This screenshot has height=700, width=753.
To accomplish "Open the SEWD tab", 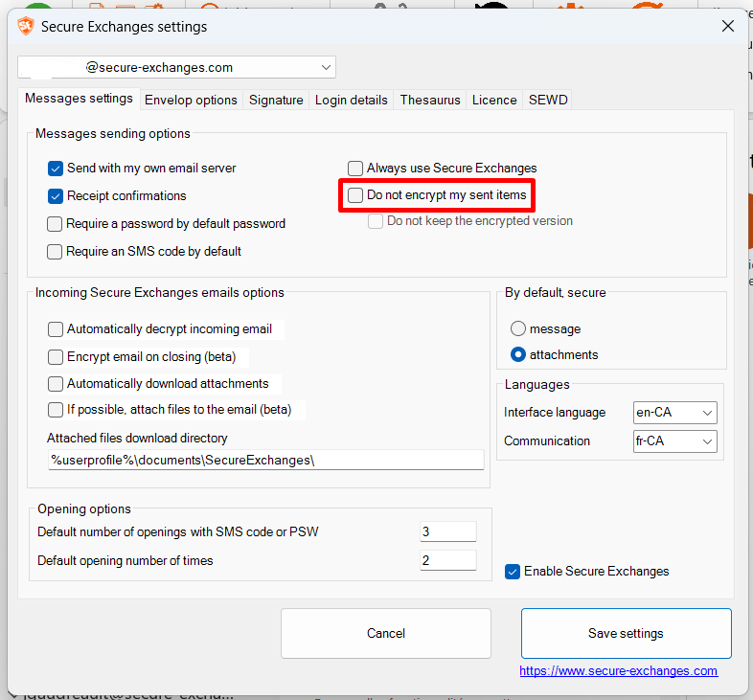I will pyautogui.click(x=548, y=100).
